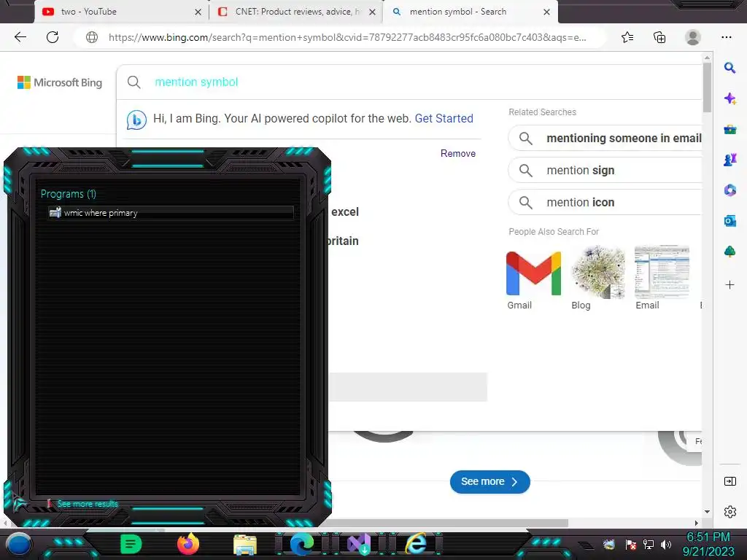Click the globe site info icon

click(91, 37)
